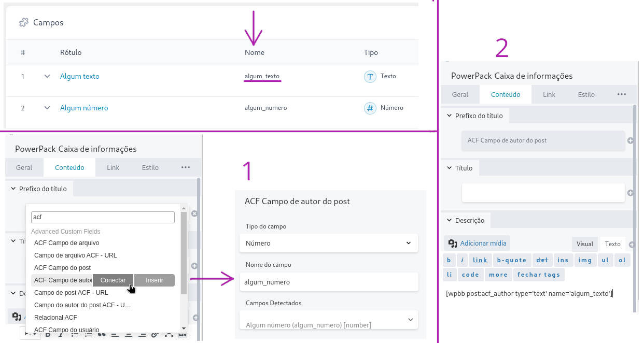Click the Conectar button
644x343 pixels.
(113, 280)
